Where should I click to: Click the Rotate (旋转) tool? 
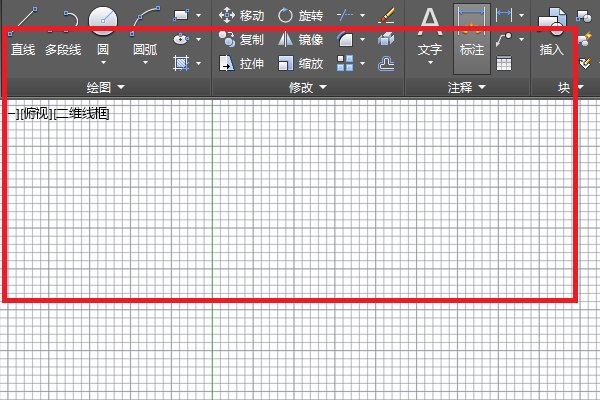coord(300,16)
